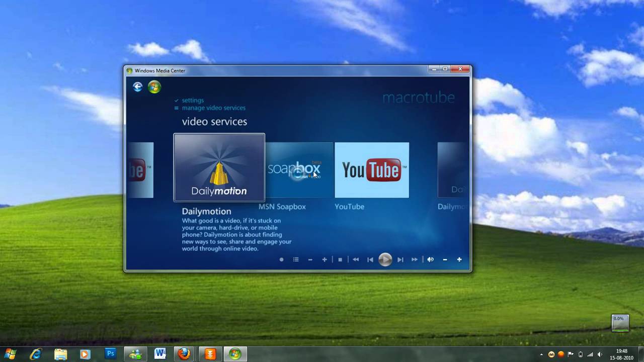
Task: Close the Windows Media Center window
Action: (460, 69)
